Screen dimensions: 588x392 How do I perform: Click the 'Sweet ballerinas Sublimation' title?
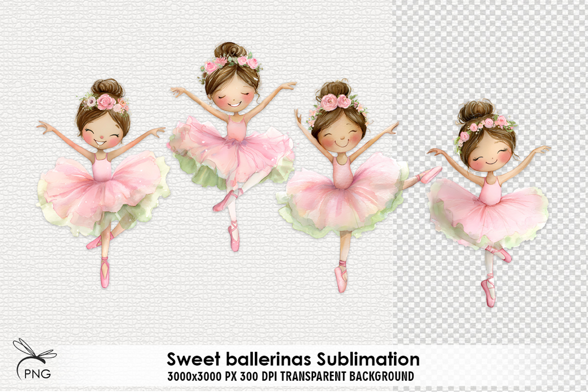tap(293, 359)
